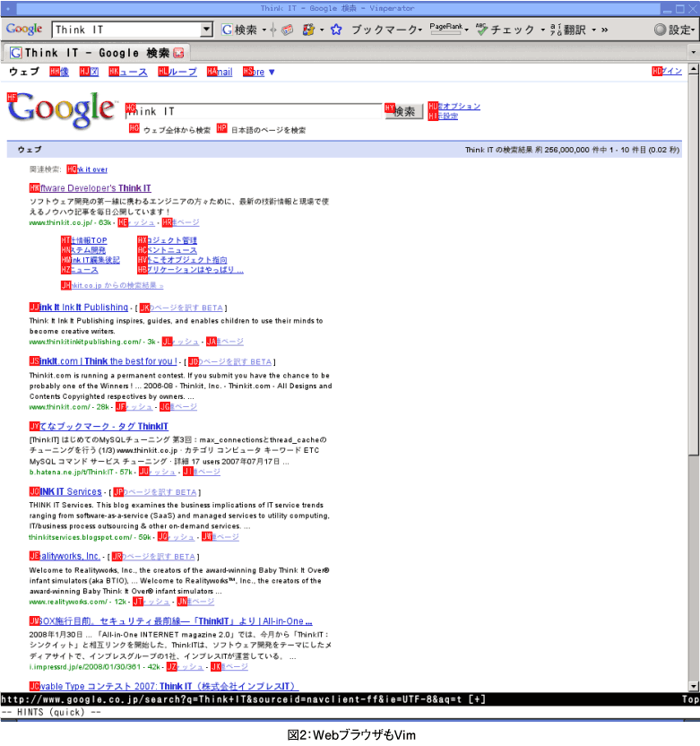The height and width of the screenshot is (746, 700).
Task: Open sitelink Think IT編集後記
Action: tap(91, 260)
